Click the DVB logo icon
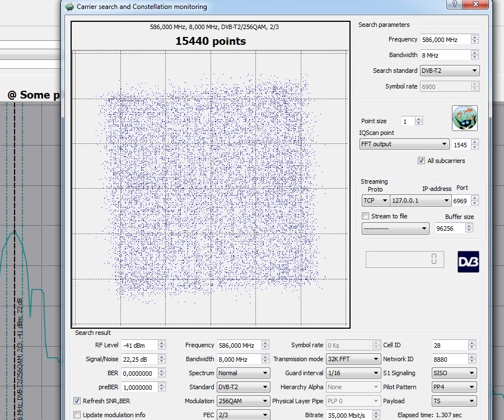504x420 pixels. coord(468,262)
